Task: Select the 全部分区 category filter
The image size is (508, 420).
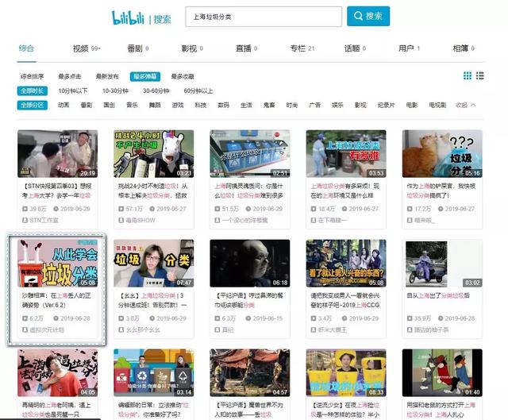Action: coord(33,105)
